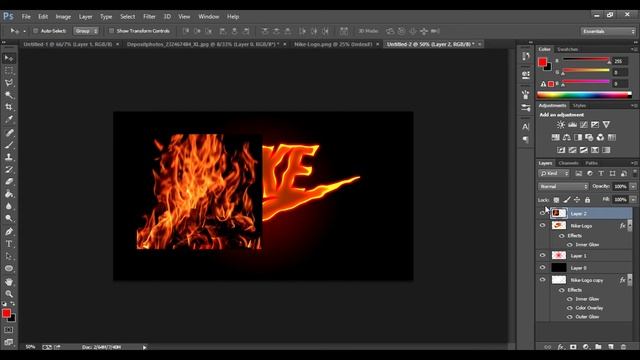Click the Create new layer icon
Screen dimensions: 640x360
point(611,347)
